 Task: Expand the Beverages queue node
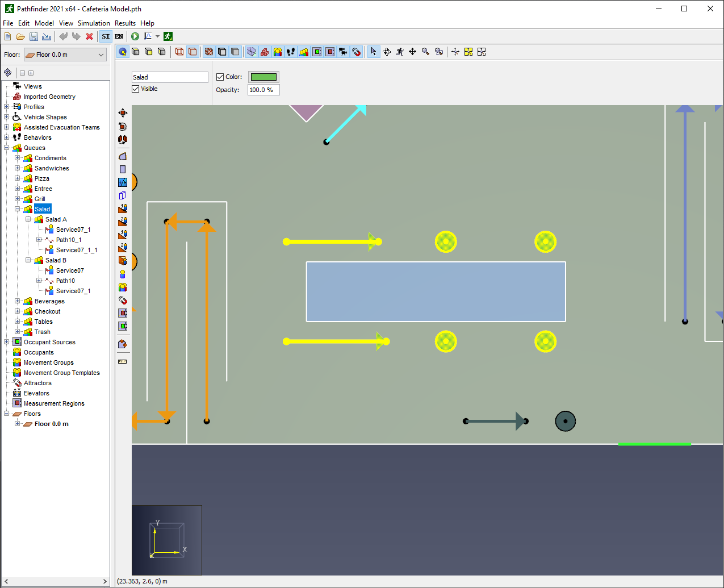(18, 301)
